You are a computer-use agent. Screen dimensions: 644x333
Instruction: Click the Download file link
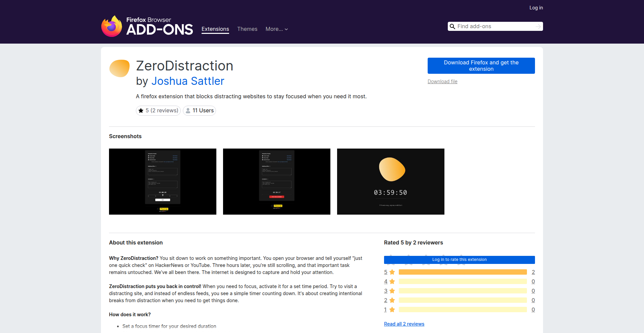(x=442, y=81)
